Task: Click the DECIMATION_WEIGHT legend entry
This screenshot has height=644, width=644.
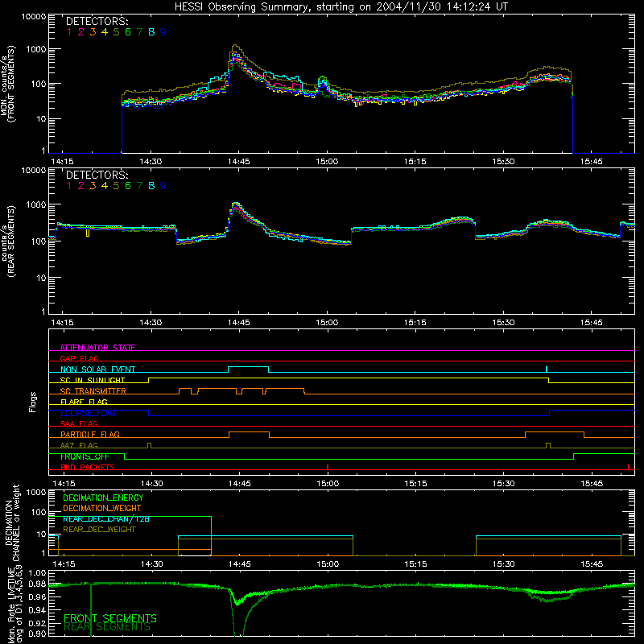Action: [x=102, y=508]
